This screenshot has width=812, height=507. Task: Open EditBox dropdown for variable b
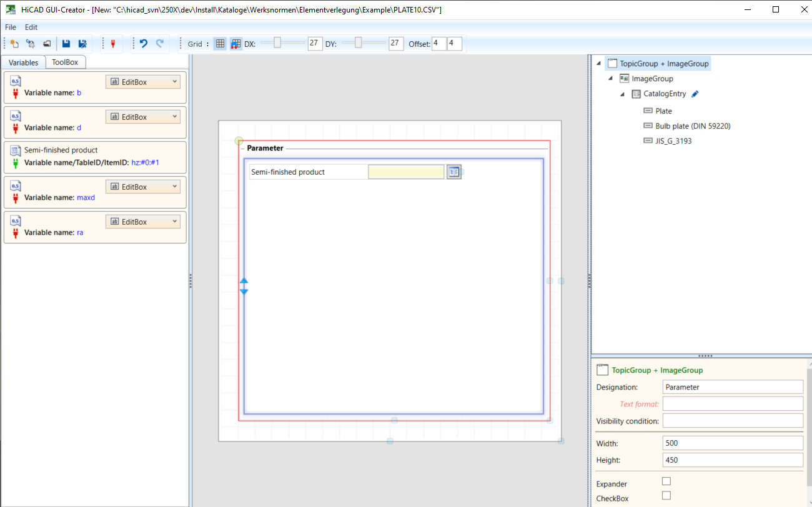coord(143,82)
